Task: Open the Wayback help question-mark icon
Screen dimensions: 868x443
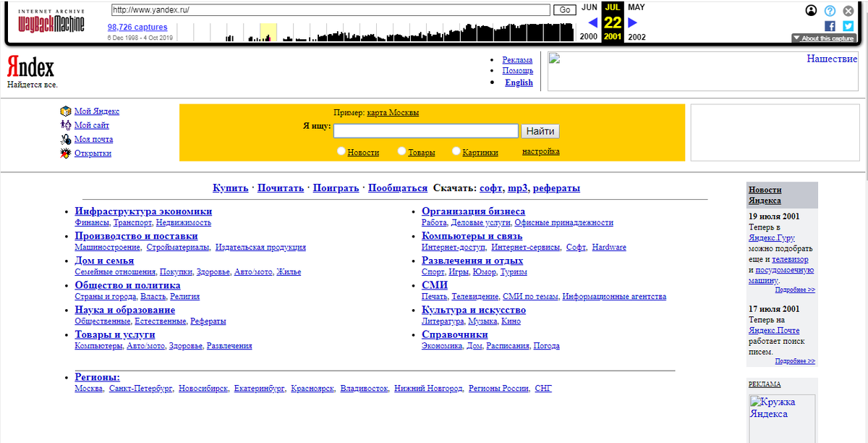Action: [x=830, y=11]
